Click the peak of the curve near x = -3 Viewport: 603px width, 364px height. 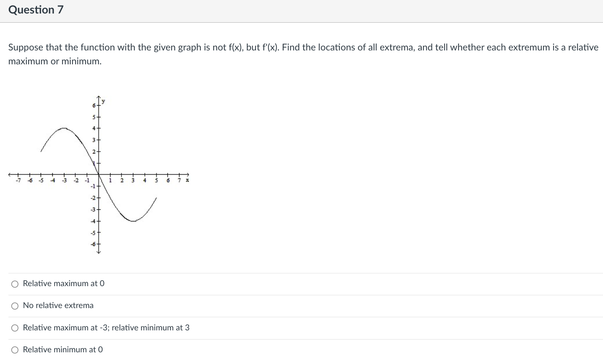click(x=64, y=128)
